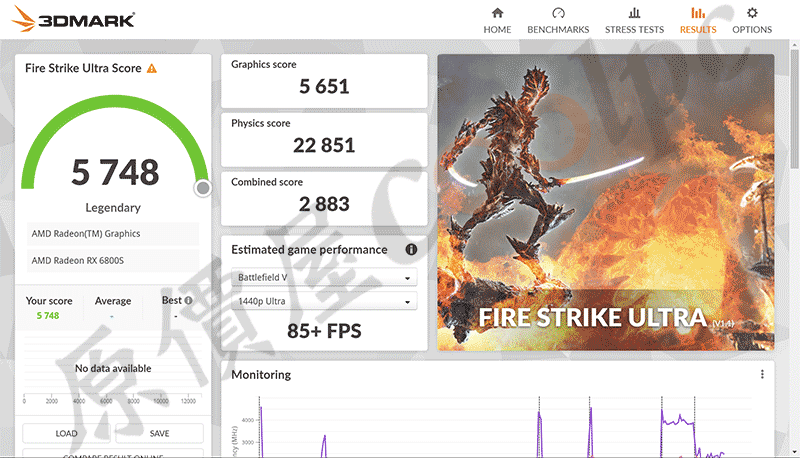The height and width of the screenshot is (458, 800).
Task: Click the warning triangle beside Fire Strike Ultra Score
Action: (x=152, y=68)
